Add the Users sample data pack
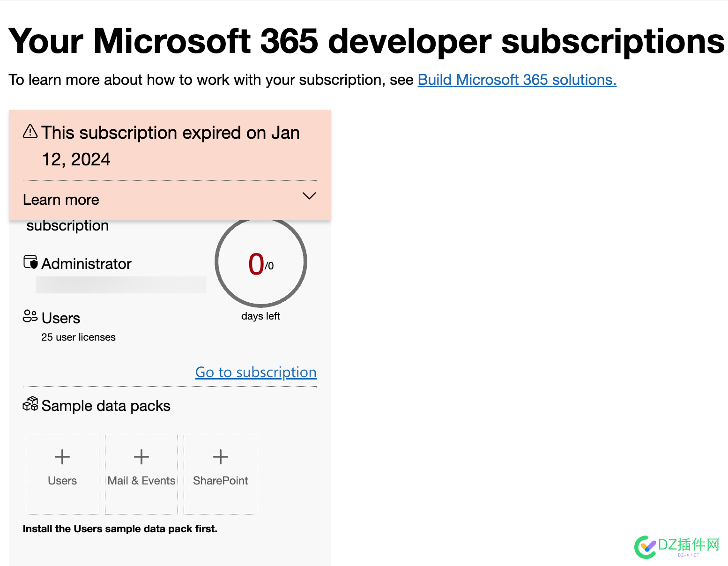The width and height of the screenshot is (728, 566). [x=62, y=475]
